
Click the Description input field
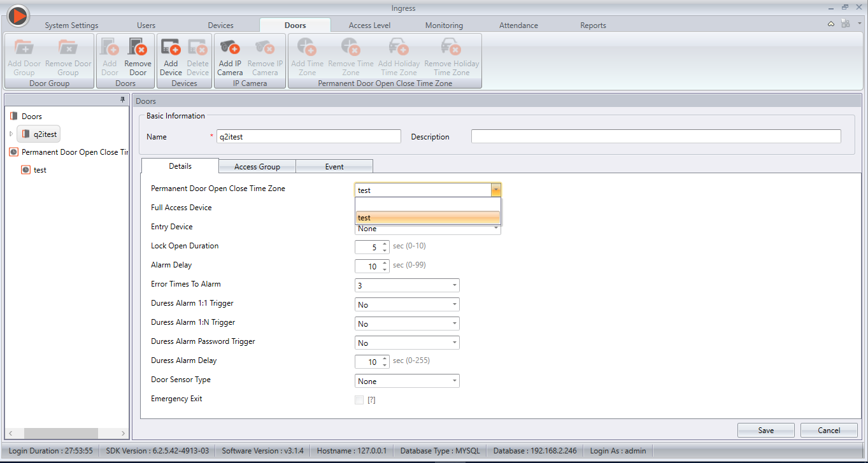click(656, 136)
